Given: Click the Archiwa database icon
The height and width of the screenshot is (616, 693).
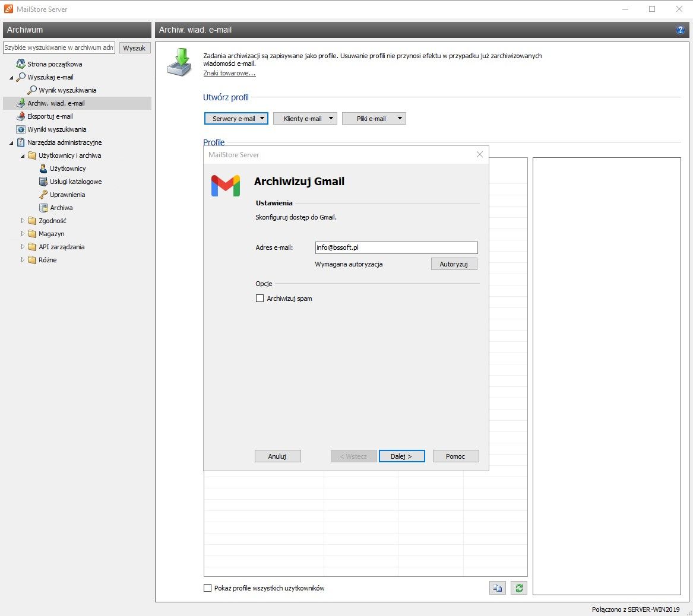Looking at the screenshot, I should tap(43, 208).
